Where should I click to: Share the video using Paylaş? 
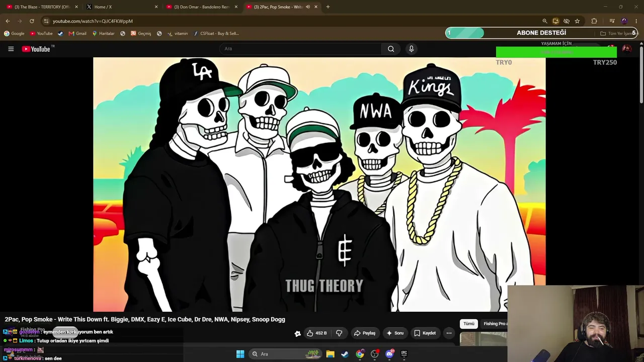click(x=365, y=333)
